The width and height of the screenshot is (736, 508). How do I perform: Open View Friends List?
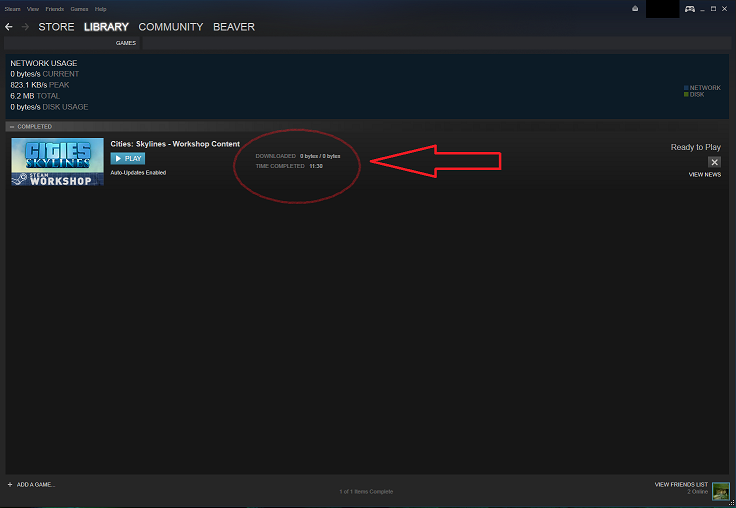681,485
